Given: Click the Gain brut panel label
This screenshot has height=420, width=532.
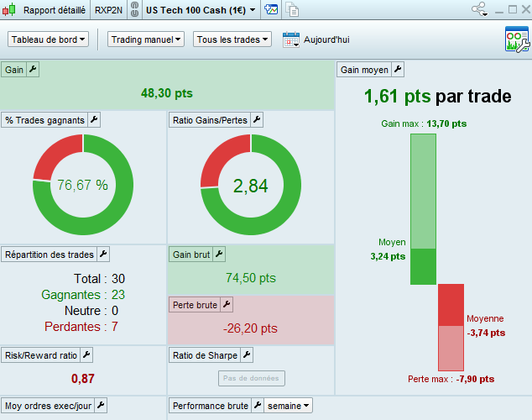Looking at the screenshot, I should [x=191, y=254].
